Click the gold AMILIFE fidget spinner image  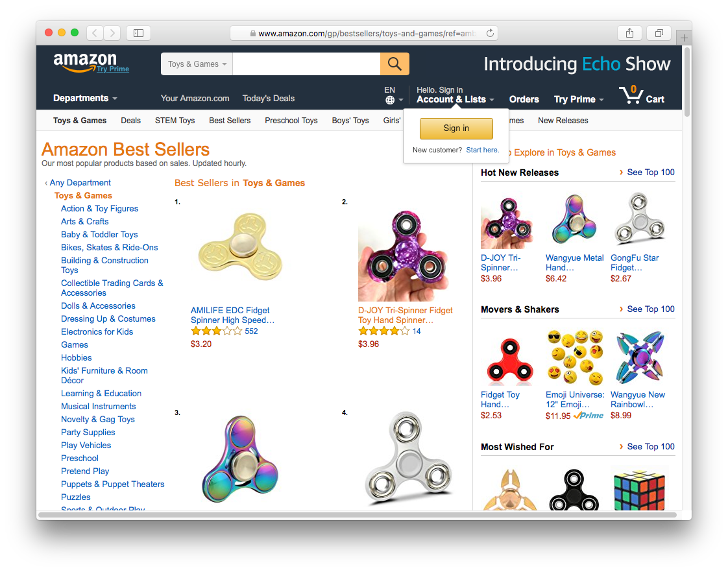tap(240, 247)
